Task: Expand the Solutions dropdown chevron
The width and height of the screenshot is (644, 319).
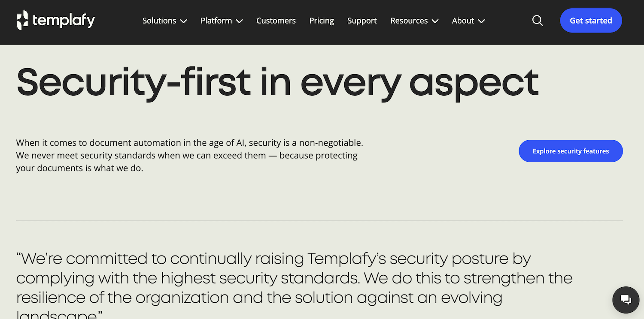Action: coord(184,21)
